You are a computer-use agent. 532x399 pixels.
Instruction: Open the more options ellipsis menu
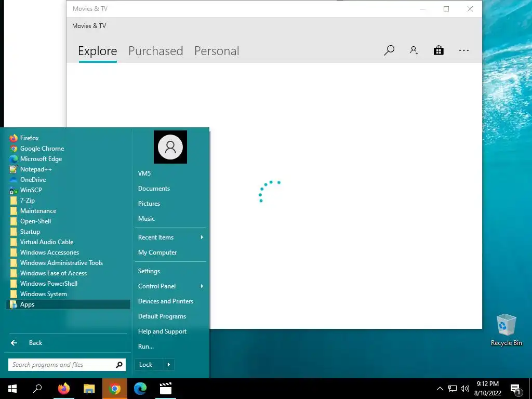coord(464,50)
